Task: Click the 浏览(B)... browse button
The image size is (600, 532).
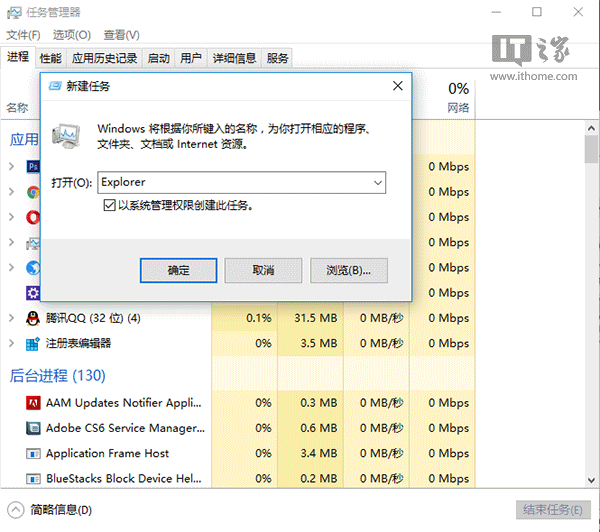Action: (348, 270)
